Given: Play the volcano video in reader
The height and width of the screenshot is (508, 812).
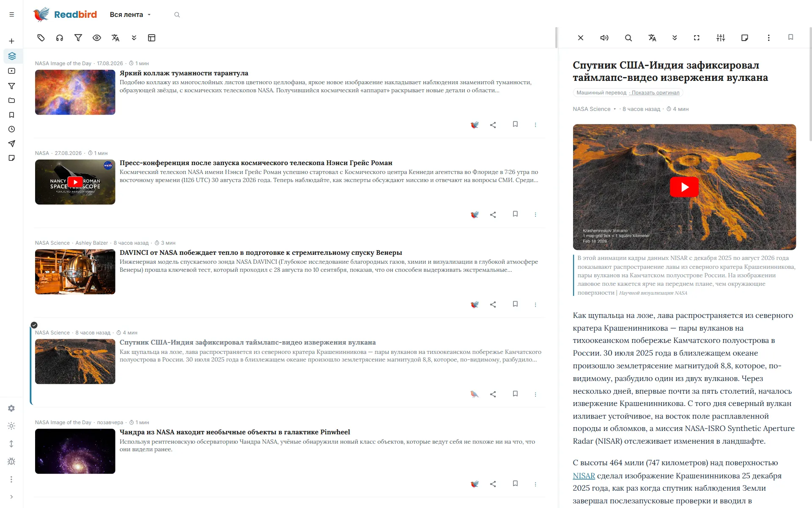Looking at the screenshot, I should 684,187.
